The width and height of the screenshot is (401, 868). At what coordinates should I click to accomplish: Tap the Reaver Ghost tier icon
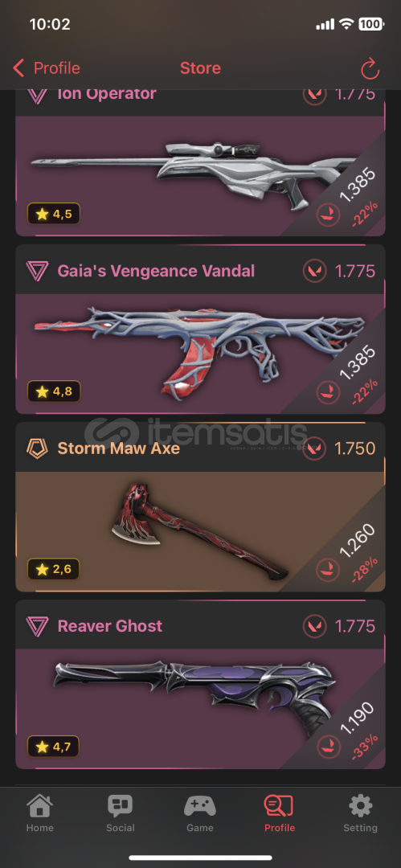pos(37,626)
